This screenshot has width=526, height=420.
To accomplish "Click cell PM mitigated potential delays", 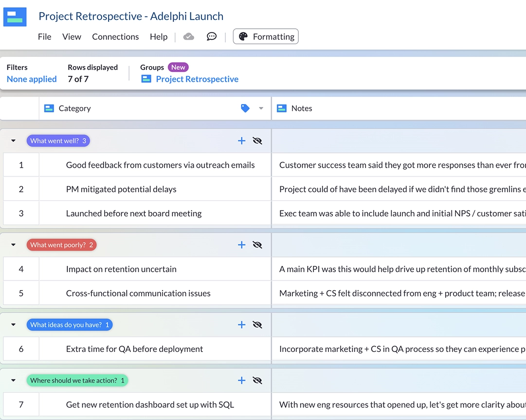I will point(155,189).
